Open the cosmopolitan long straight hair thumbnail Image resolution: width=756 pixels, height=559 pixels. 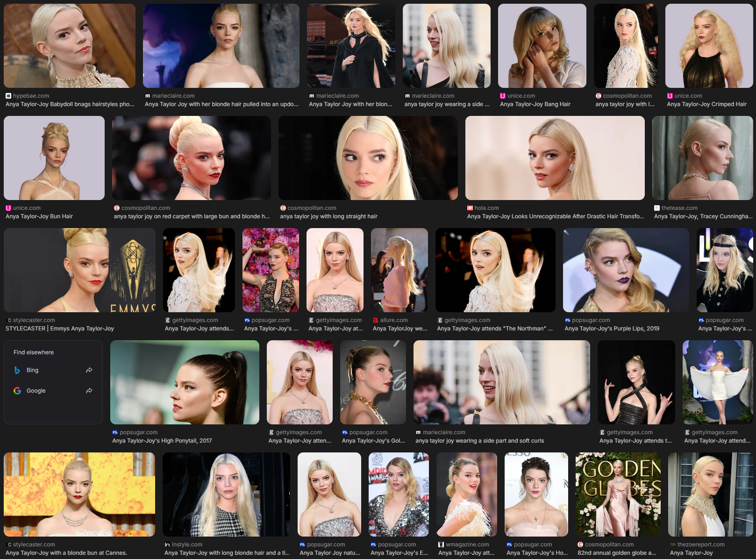click(x=368, y=158)
